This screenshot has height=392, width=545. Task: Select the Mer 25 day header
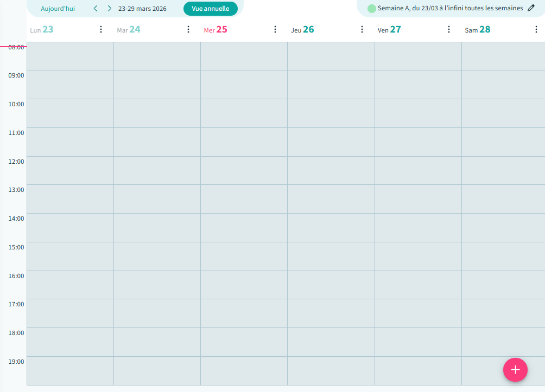[x=216, y=30]
